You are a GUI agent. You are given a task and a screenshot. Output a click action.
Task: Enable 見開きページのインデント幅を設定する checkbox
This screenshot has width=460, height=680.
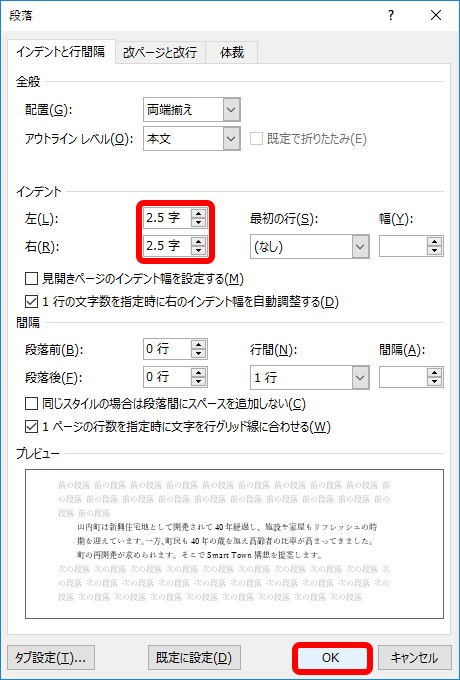click(x=31, y=279)
